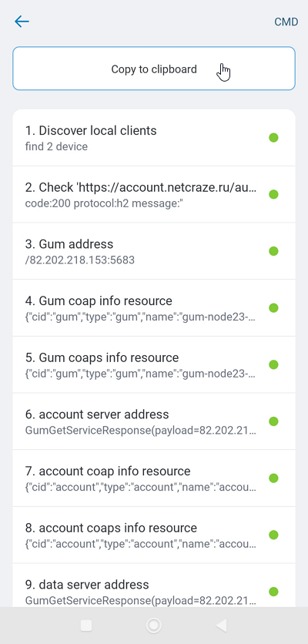The image size is (308, 644).
Task: Tap the Android recent apps square button
Action: [x=86, y=626]
